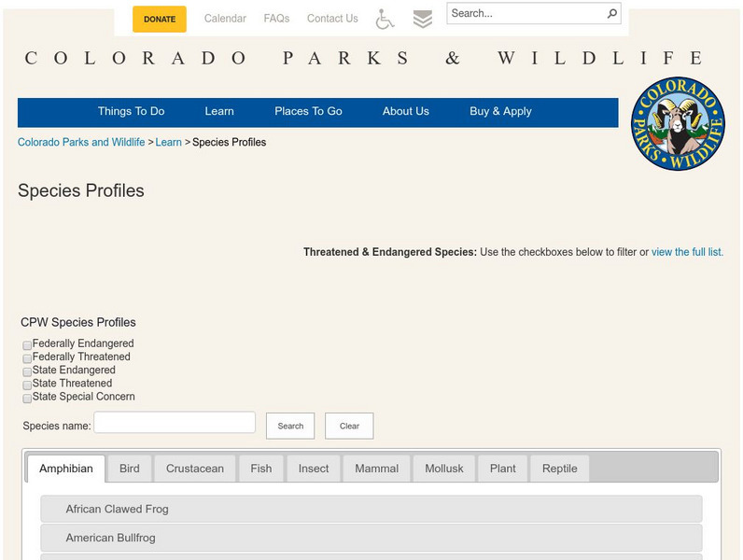Switch to the Crustacean tab

[x=195, y=469]
